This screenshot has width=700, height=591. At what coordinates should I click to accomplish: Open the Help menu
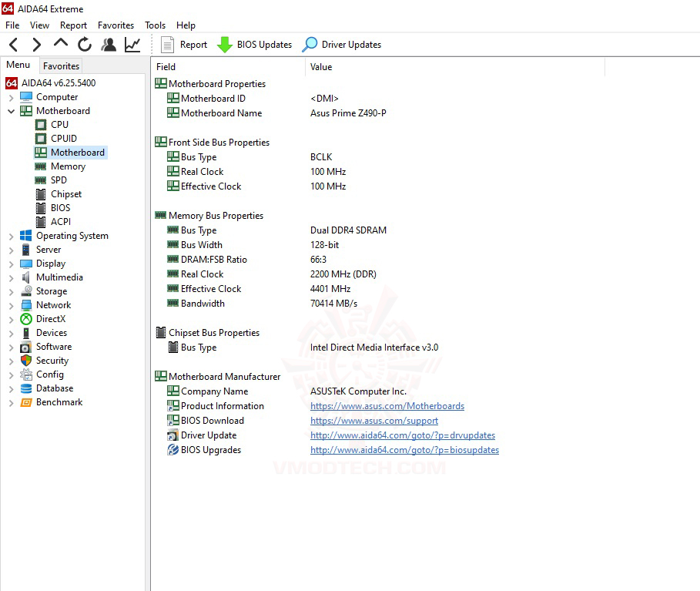(186, 25)
